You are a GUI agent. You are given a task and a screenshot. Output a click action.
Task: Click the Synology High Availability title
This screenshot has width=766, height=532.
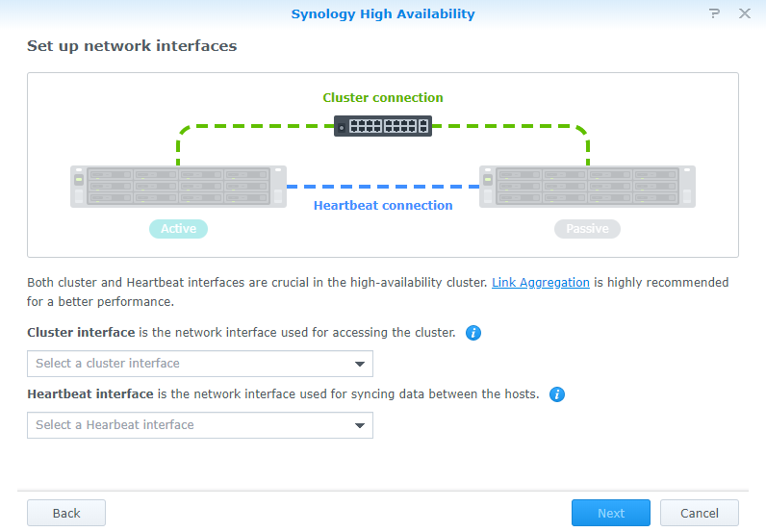tap(383, 13)
